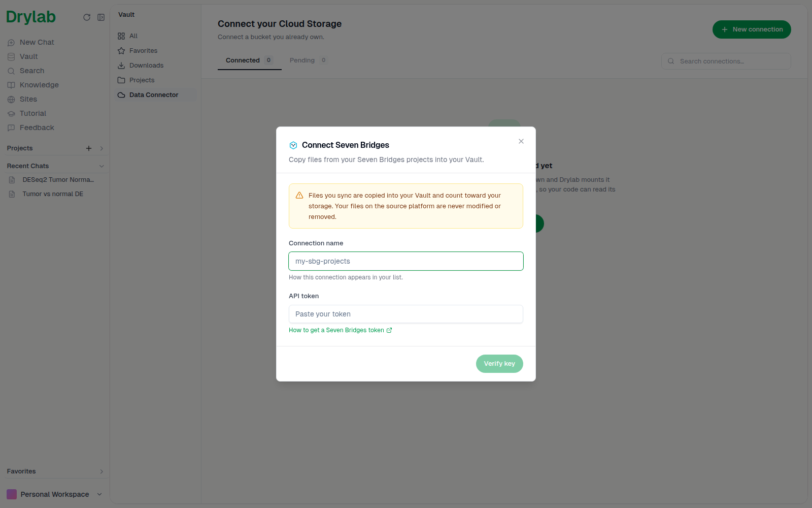Expand the Favorites section at bottom
The image size is (812, 508).
click(x=101, y=471)
